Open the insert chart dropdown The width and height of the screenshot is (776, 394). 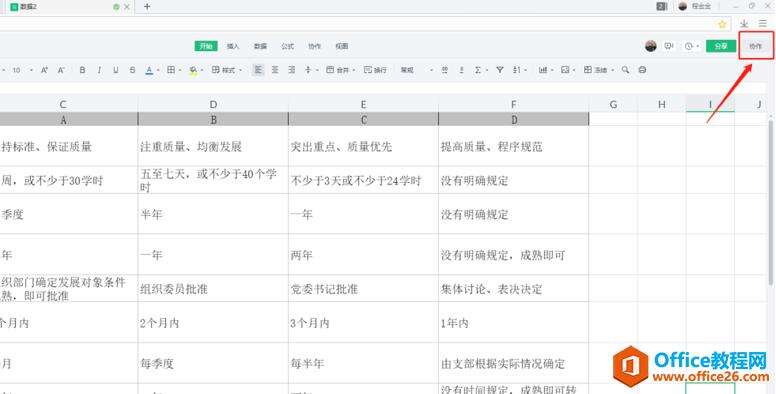click(545, 70)
